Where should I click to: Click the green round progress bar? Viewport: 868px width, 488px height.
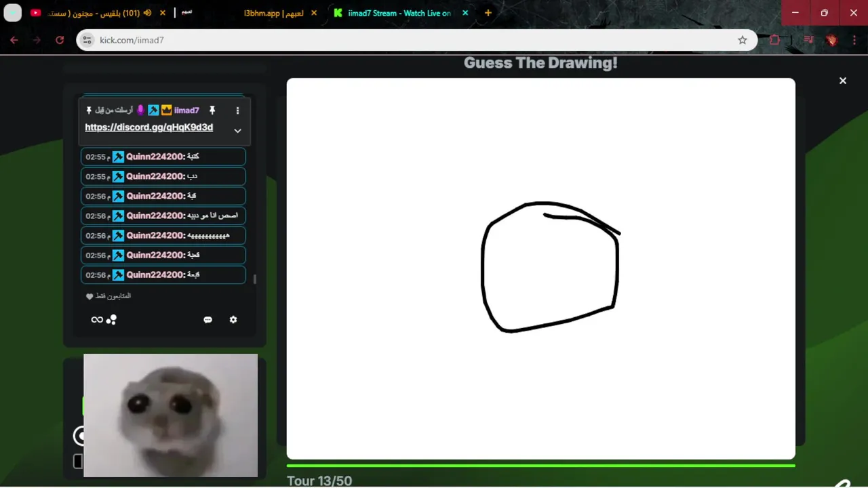tap(540, 466)
